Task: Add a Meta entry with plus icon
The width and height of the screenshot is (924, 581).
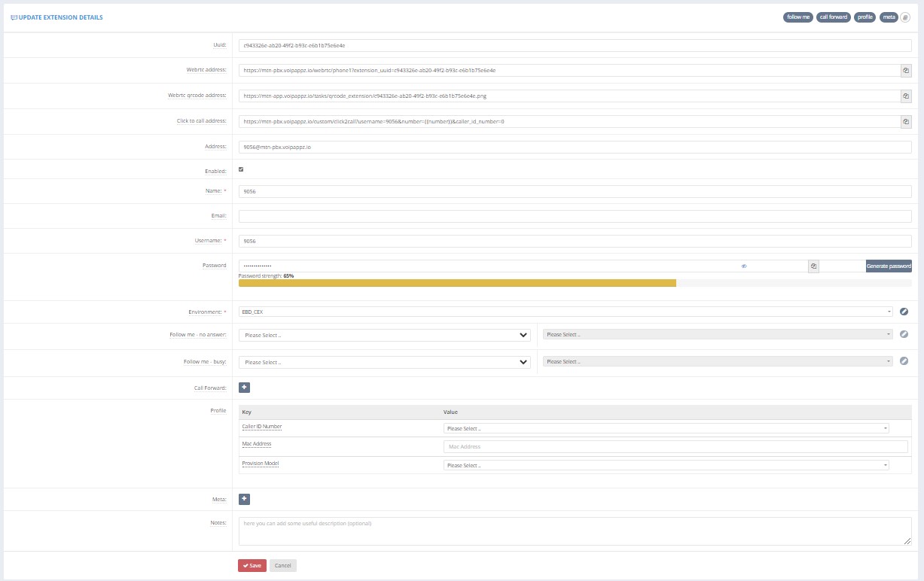Action: click(244, 498)
